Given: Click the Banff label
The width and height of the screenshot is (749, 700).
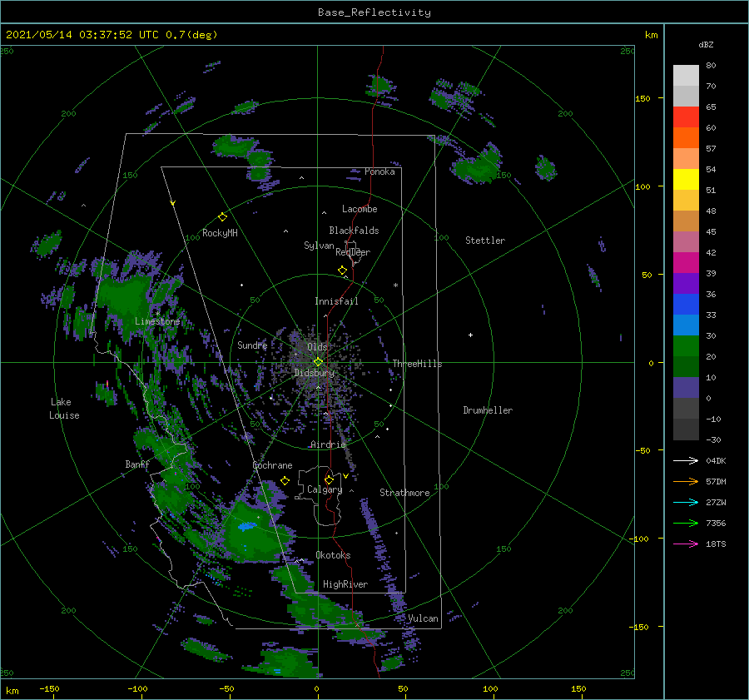Looking at the screenshot, I should 137,464.
